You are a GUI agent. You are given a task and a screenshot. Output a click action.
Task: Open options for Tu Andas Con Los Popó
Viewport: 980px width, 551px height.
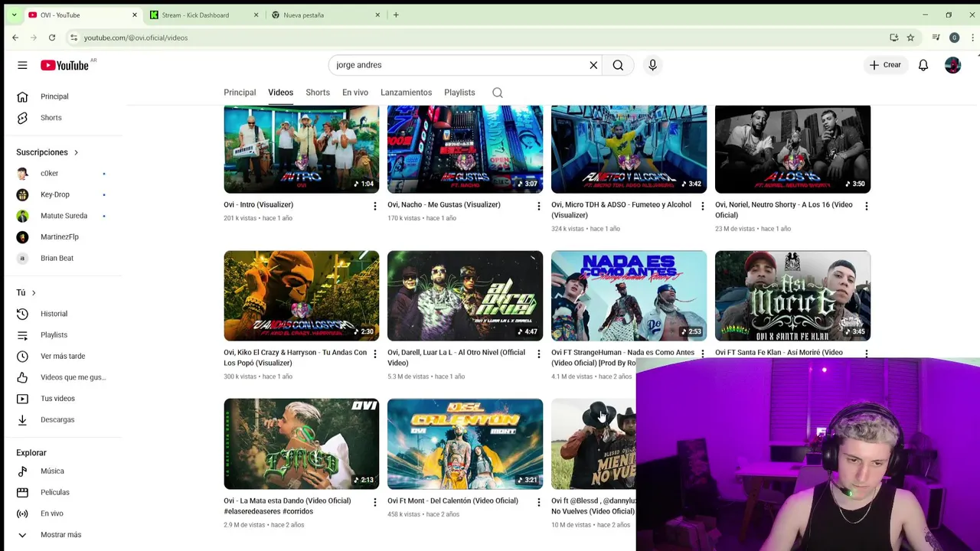(374, 354)
